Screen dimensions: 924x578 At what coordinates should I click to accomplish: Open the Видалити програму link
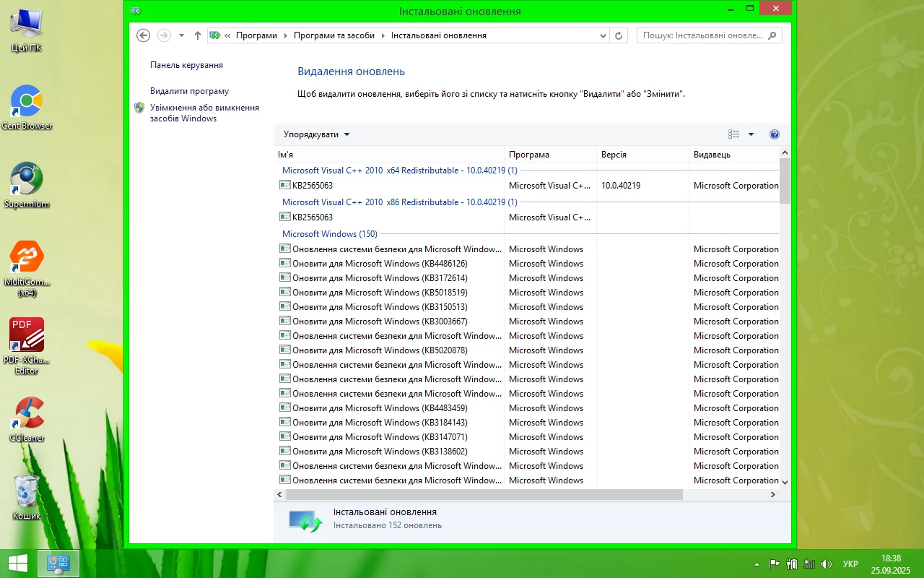click(189, 91)
